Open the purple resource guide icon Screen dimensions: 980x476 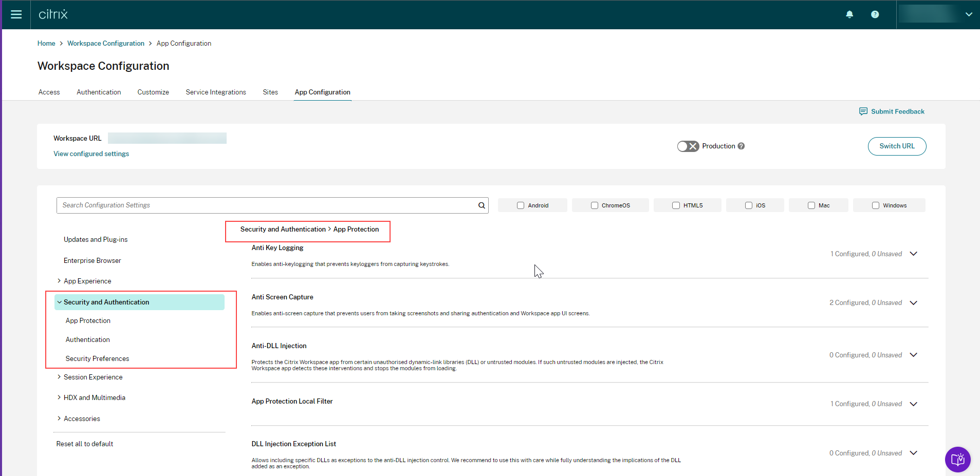(957, 459)
